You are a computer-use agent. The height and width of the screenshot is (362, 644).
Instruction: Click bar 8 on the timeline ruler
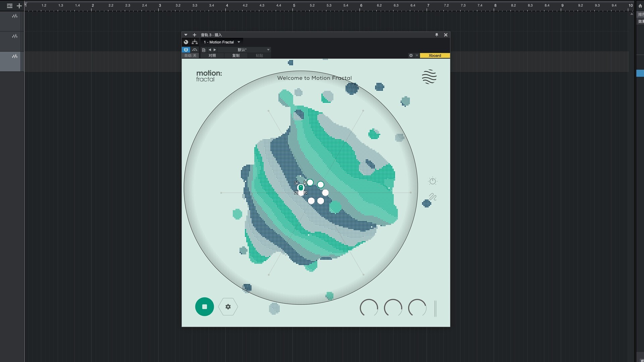pyautogui.click(x=495, y=6)
